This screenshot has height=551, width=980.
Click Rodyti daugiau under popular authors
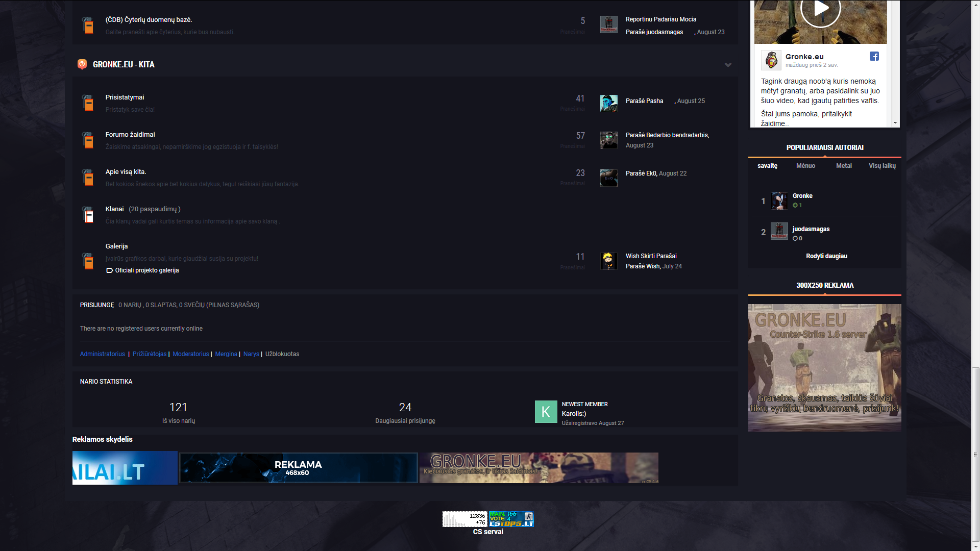pyautogui.click(x=826, y=256)
